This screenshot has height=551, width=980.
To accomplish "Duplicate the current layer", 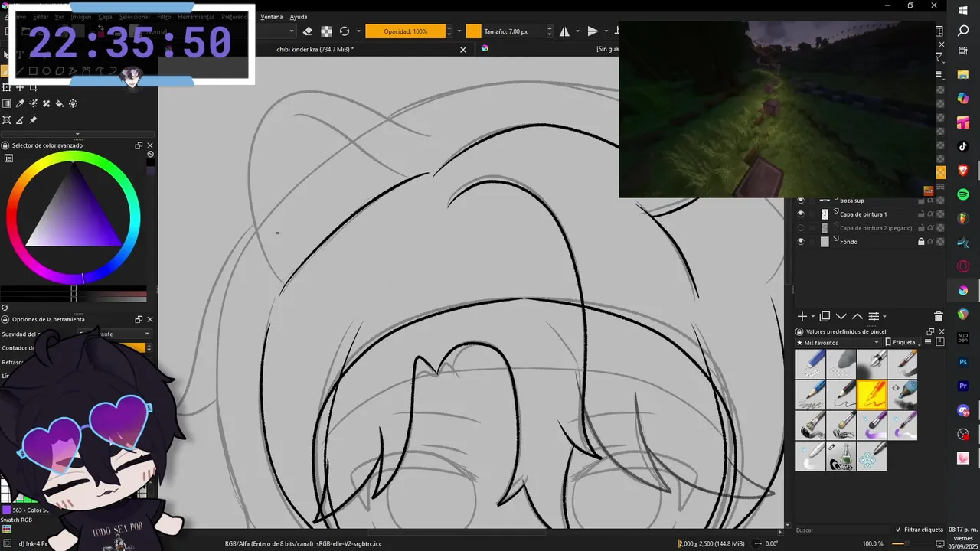I will [x=825, y=316].
